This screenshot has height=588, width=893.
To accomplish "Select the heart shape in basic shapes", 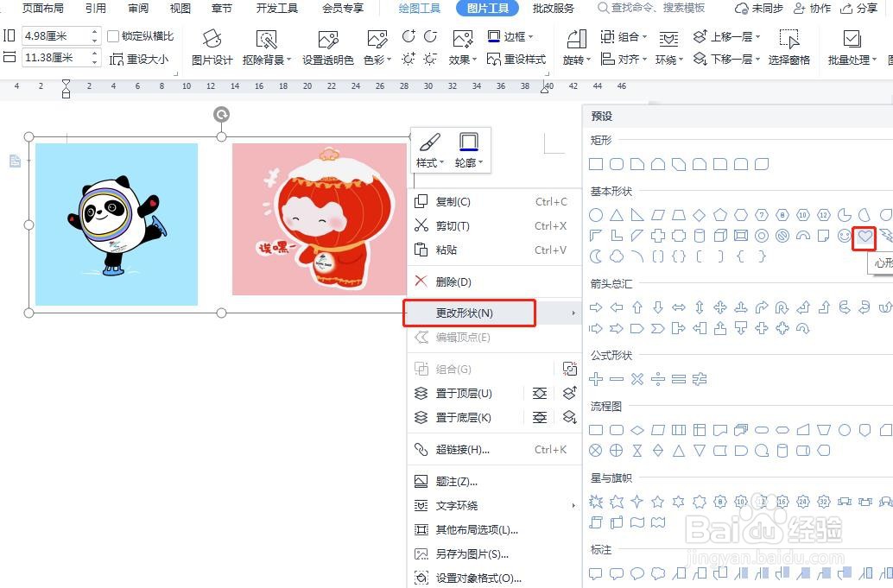I will click(x=864, y=236).
